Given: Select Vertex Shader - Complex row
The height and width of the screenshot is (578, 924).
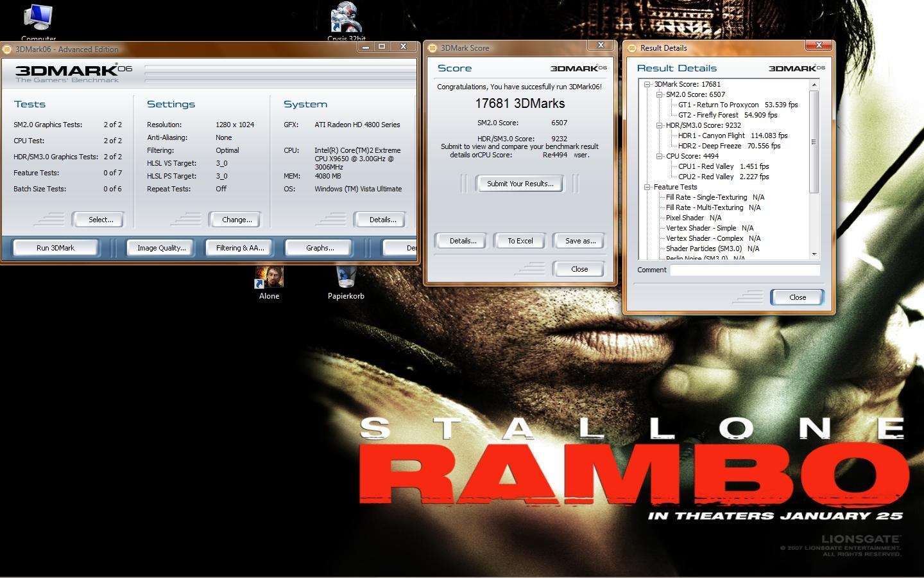Looking at the screenshot, I should pyautogui.click(x=713, y=238).
